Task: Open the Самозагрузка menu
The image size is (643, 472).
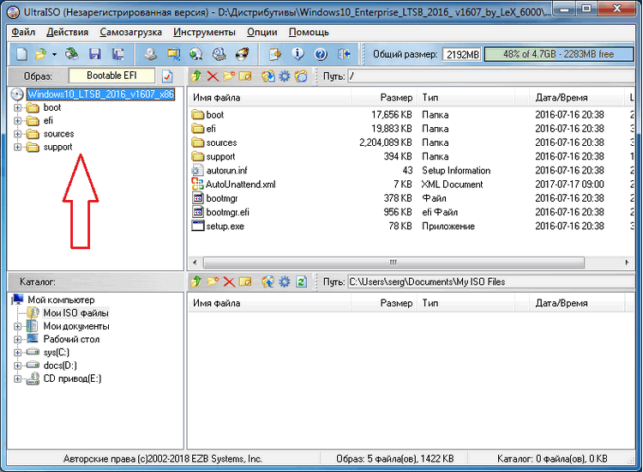Action: click(131, 32)
